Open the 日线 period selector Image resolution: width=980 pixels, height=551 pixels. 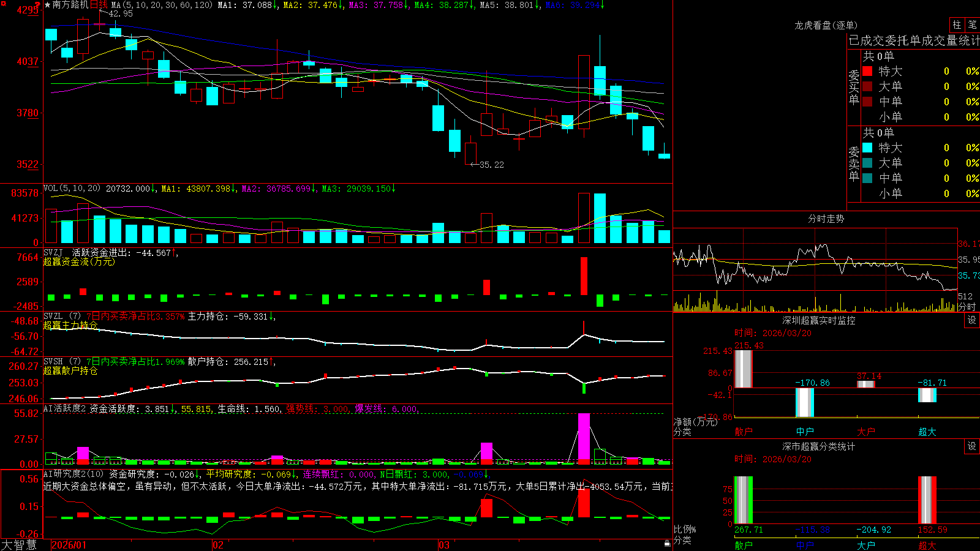point(99,5)
